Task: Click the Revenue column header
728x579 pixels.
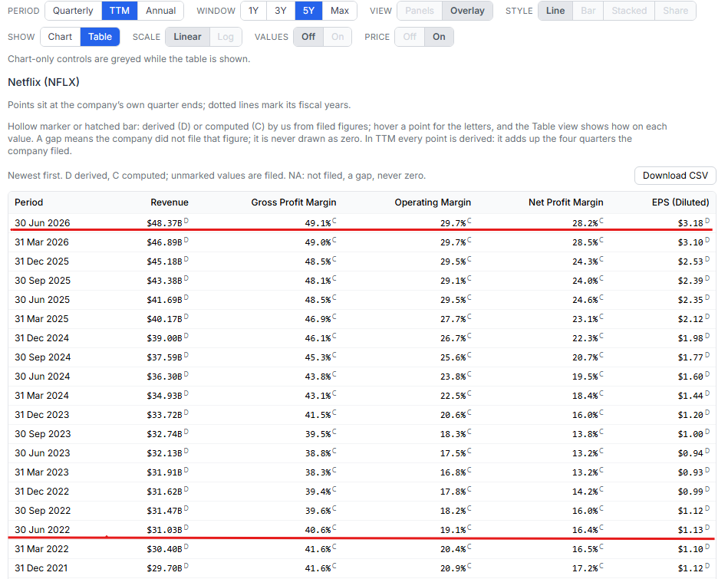Action: pyautogui.click(x=170, y=202)
